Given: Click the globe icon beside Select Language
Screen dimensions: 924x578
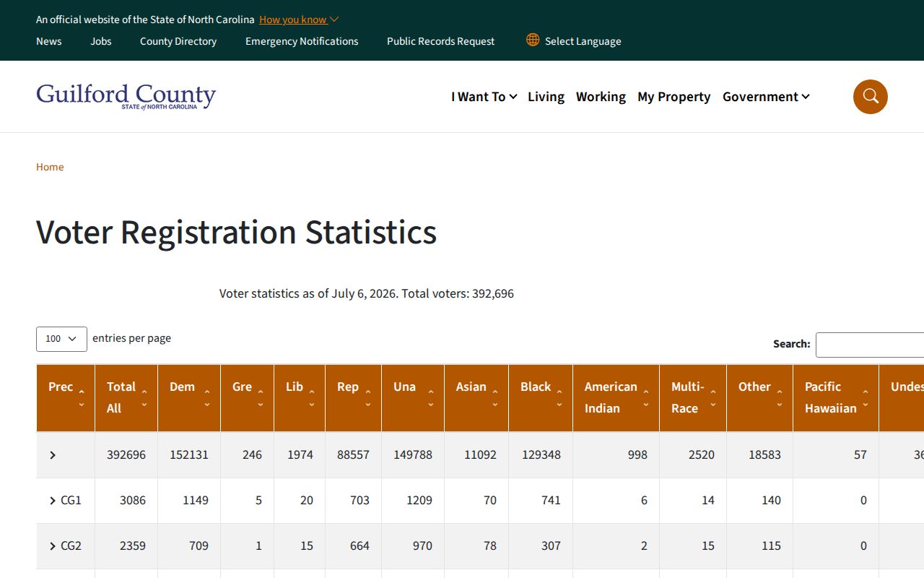Looking at the screenshot, I should pyautogui.click(x=533, y=40).
